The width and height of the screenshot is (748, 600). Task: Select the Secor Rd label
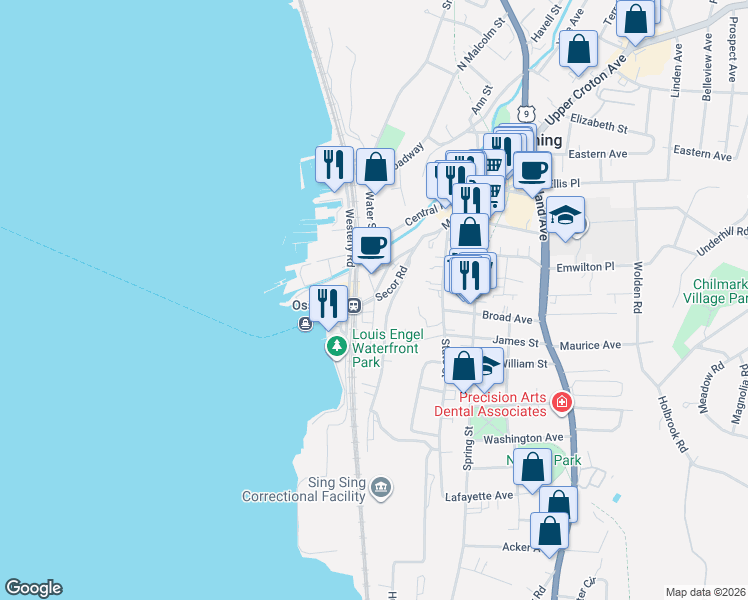[392, 283]
